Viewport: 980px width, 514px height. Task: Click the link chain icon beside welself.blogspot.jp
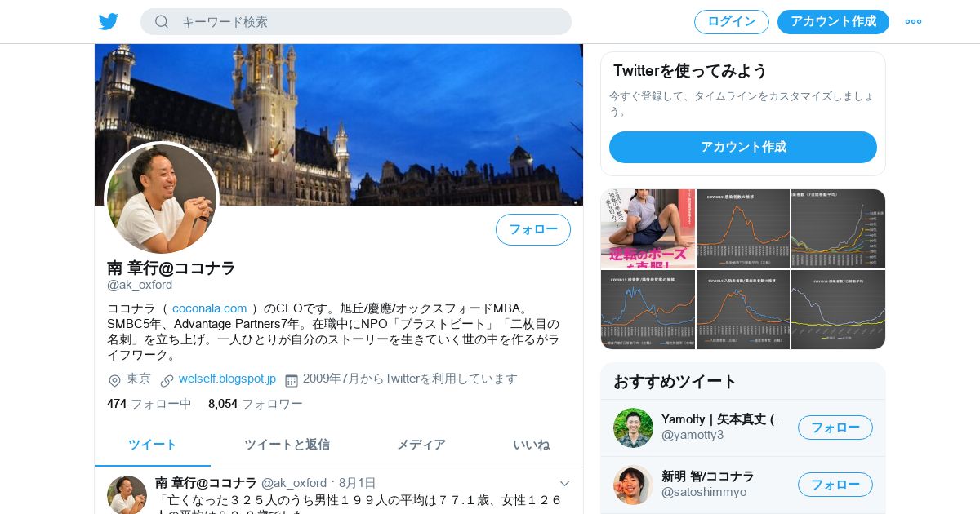[x=167, y=380]
